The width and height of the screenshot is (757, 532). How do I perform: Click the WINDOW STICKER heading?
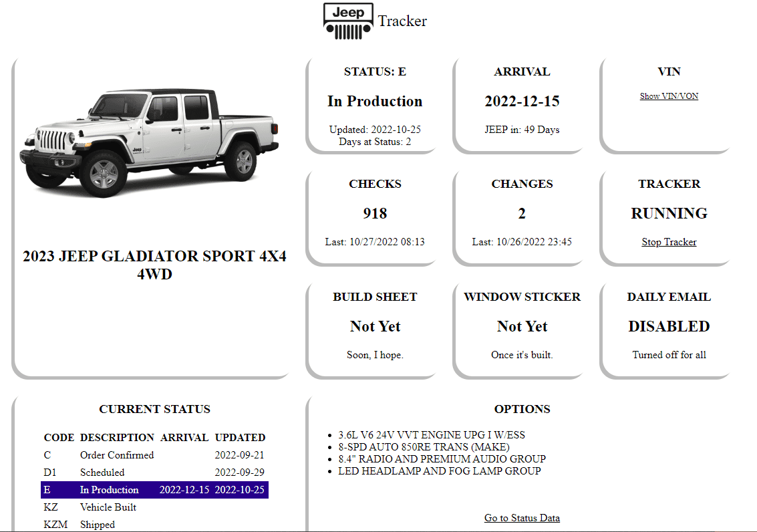[x=522, y=297]
